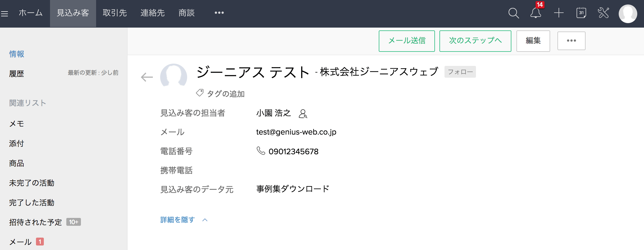Click the value 事例集ダウンロード
The image size is (644, 250).
tap(292, 189)
